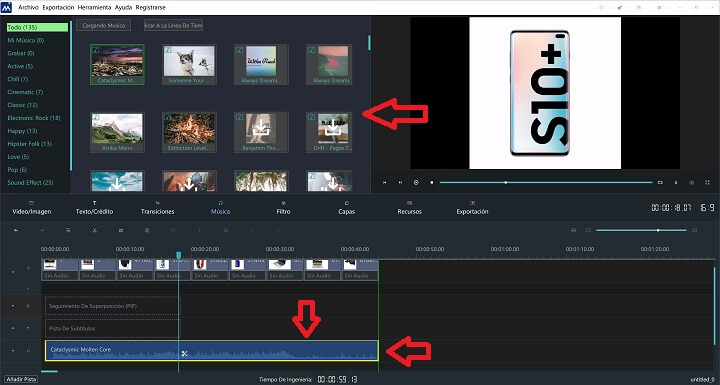Click the undo arrow in timeline toolbar
The width and height of the screenshot is (720, 385).
click(16, 230)
